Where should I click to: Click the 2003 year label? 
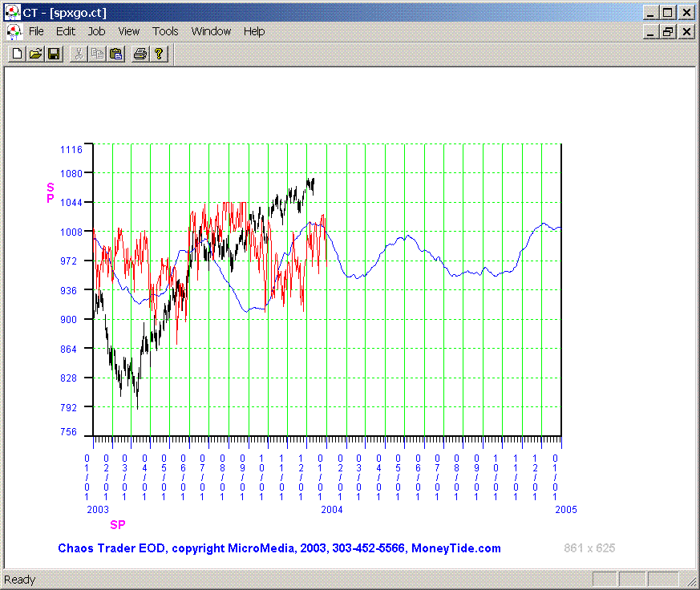[x=98, y=510]
